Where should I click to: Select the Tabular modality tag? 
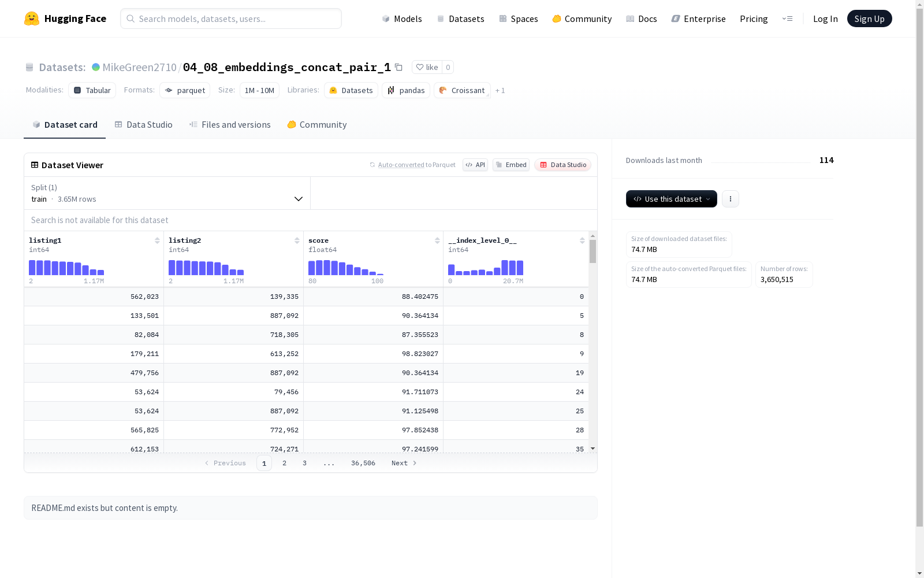click(92, 90)
